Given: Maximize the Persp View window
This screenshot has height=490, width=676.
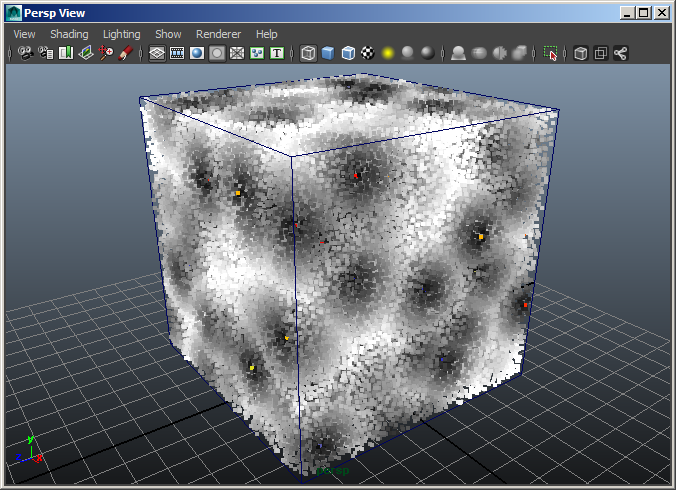Looking at the screenshot, I should point(643,13).
